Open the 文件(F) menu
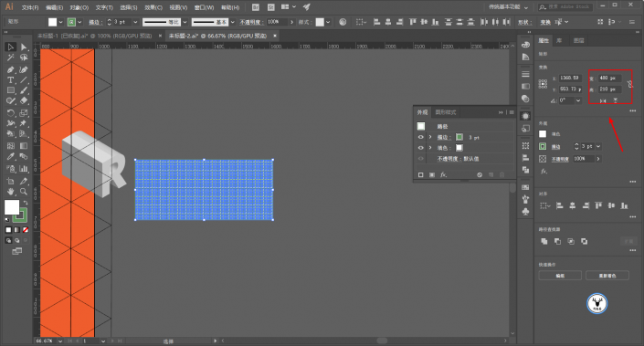Screen dimensions: 644x346 [x=30, y=7]
